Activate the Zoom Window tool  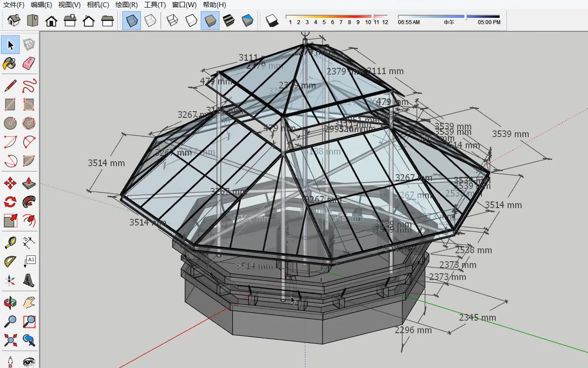(29, 321)
